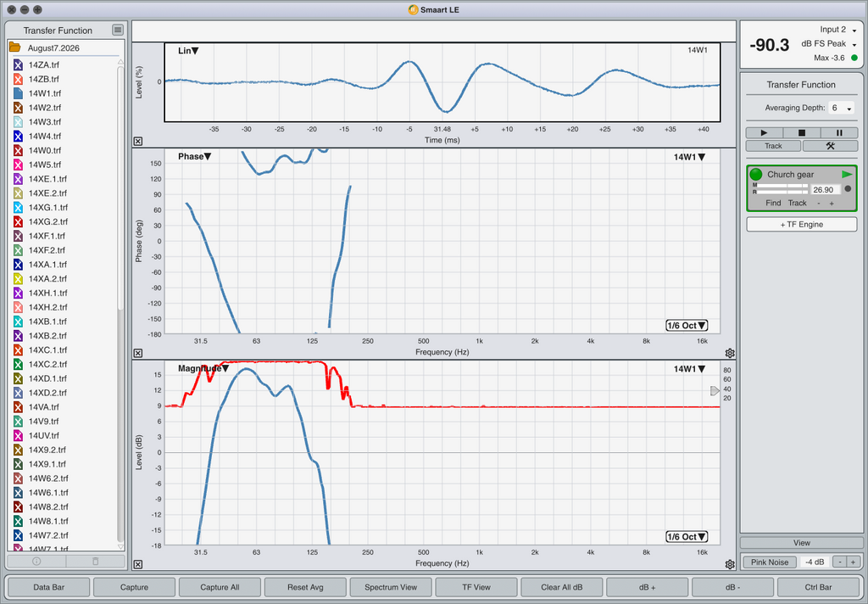This screenshot has width=868, height=604.
Task: Open the Phase plot type dropdown
Action: (194, 156)
